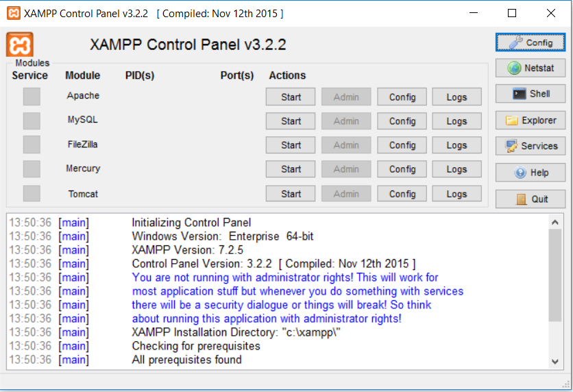Open the Config menu for FileZilla
The width and height of the screenshot is (573, 392).
coord(402,145)
